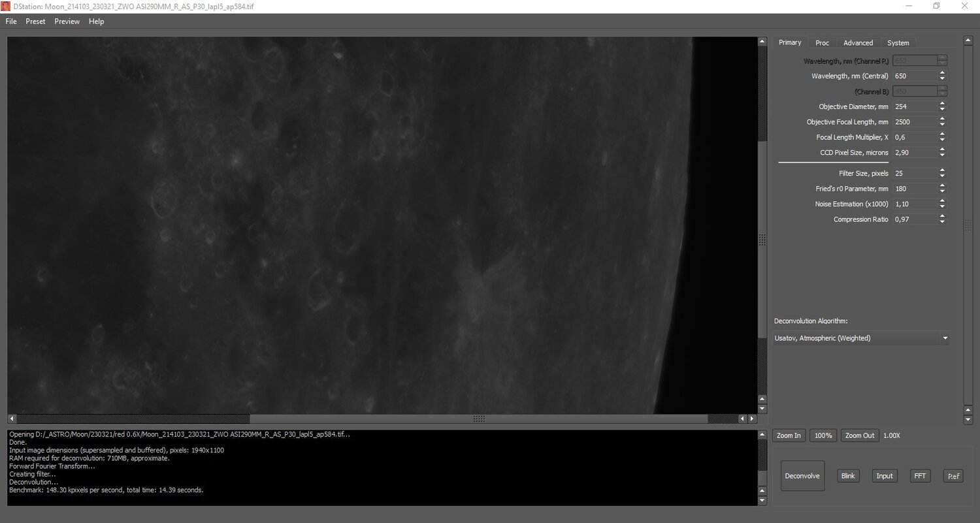Increase Noise Estimation with up arrow
The image size is (980, 523).
click(942, 200)
